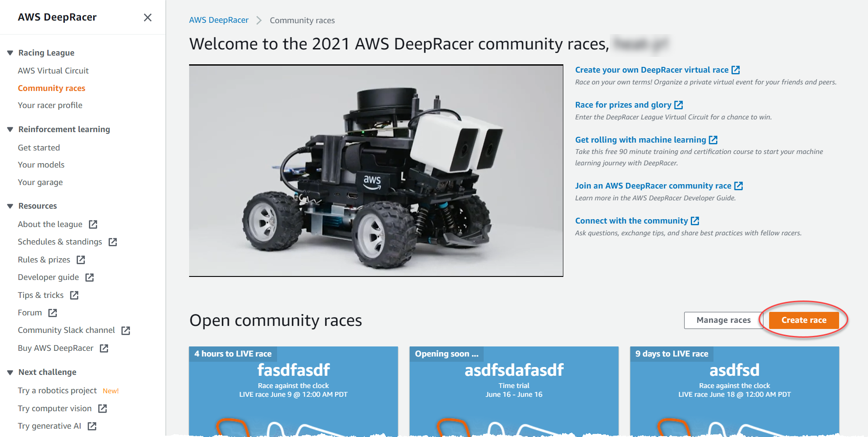Click the external link icon beside Tips & tricks
The height and width of the screenshot is (437, 868).
[75, 295]
